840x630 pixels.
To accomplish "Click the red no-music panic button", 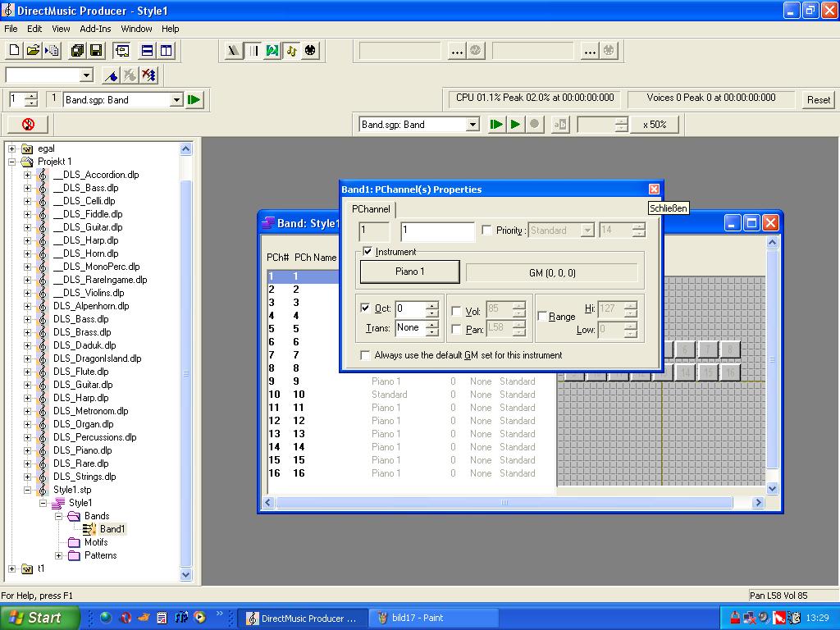I will pyautogui.click(x=28, y=125).
